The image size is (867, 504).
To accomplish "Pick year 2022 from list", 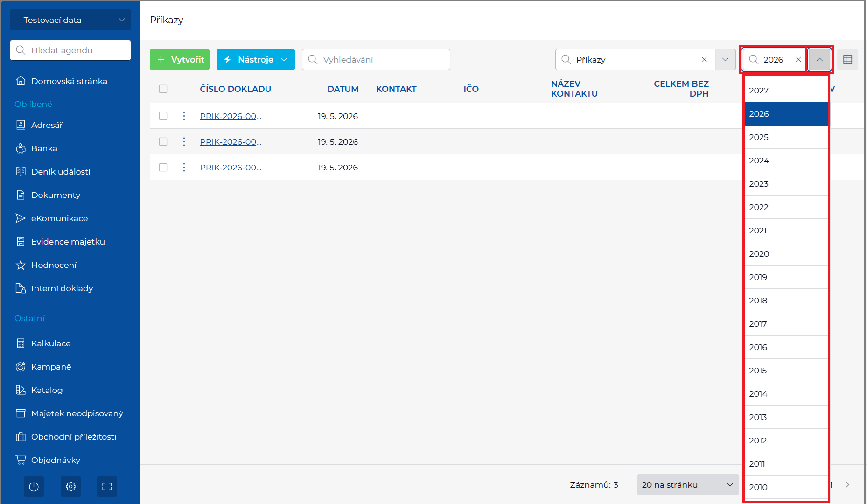I will click(786, 207).
